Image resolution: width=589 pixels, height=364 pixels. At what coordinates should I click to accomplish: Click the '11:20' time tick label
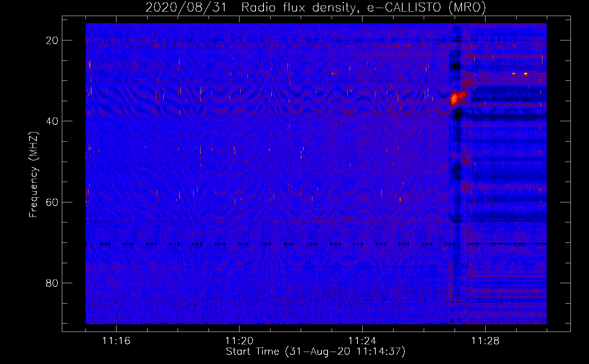click(239, 341)
